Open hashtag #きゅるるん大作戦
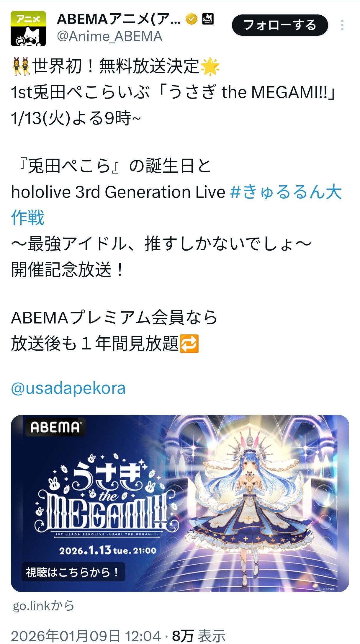This screenshot has width=360, height=644. [176, 205]
